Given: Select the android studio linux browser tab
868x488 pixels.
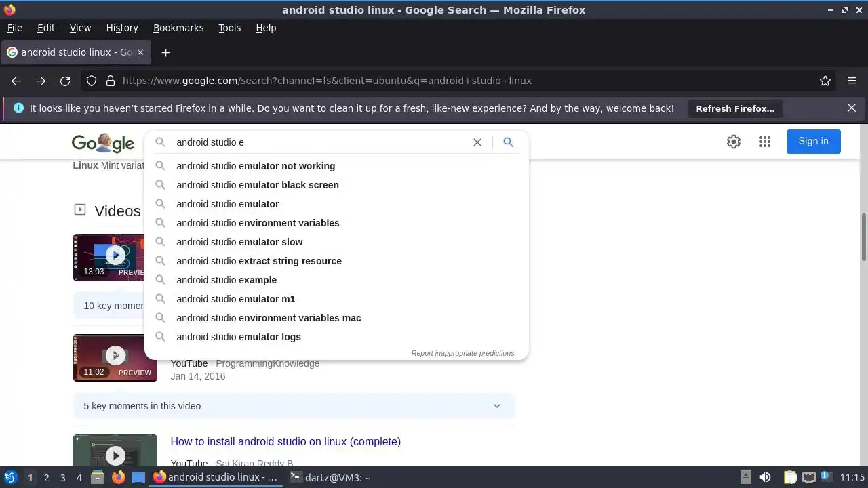Looking at the screenshot, I should 76,52.
